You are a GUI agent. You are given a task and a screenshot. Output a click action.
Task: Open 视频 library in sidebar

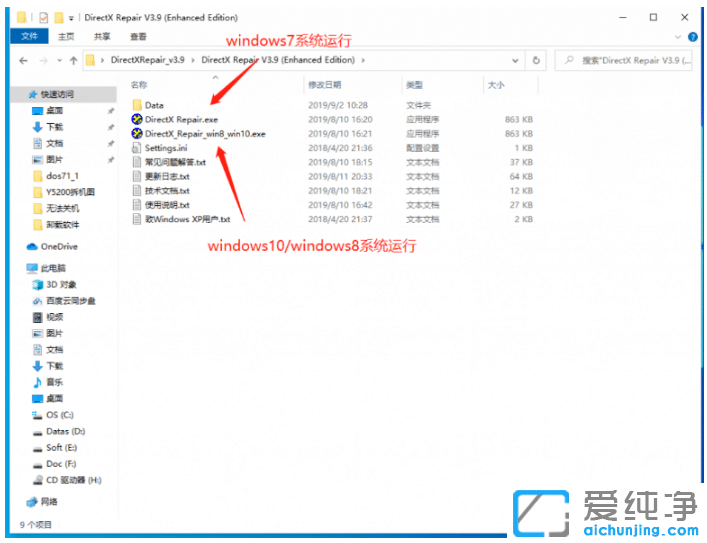54,317
